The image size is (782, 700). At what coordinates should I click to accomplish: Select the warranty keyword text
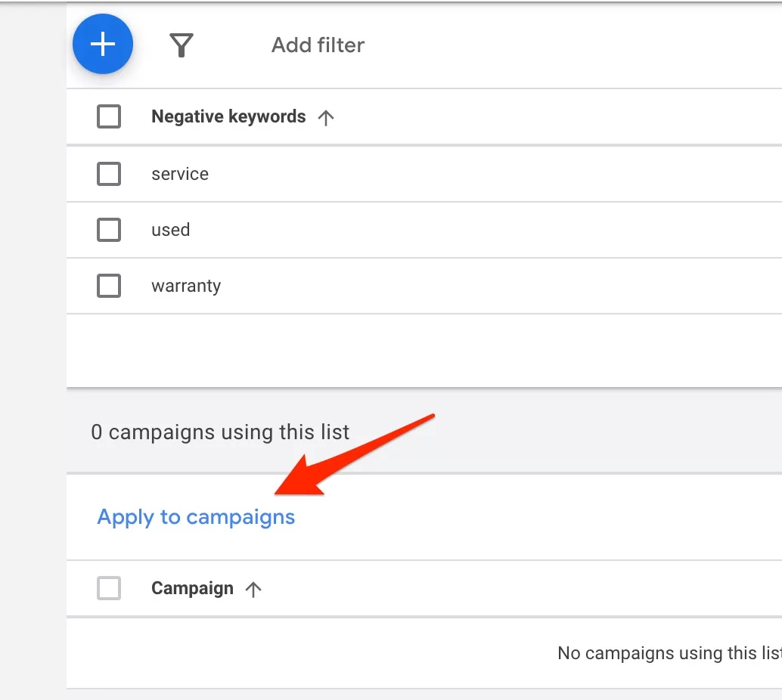[186, 287]
